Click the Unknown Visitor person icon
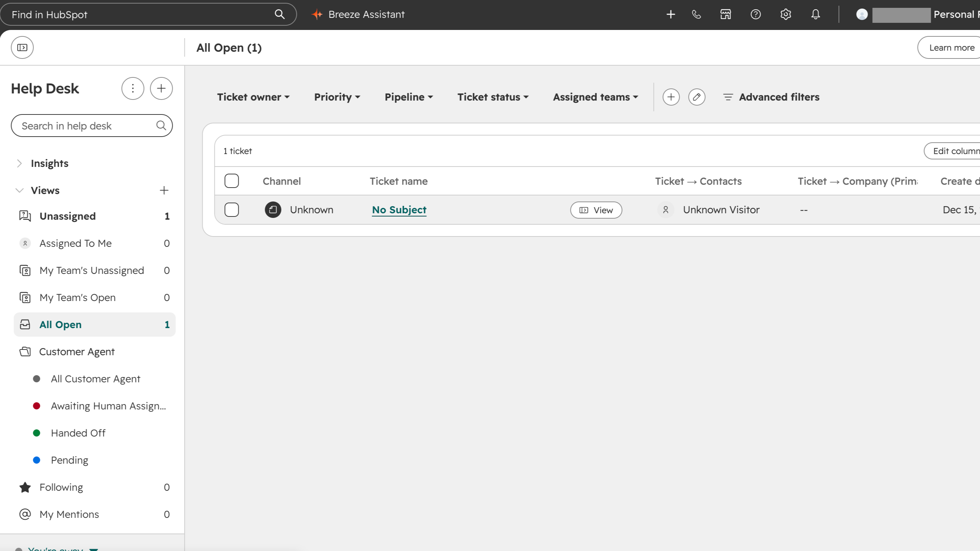 point(666,210)
